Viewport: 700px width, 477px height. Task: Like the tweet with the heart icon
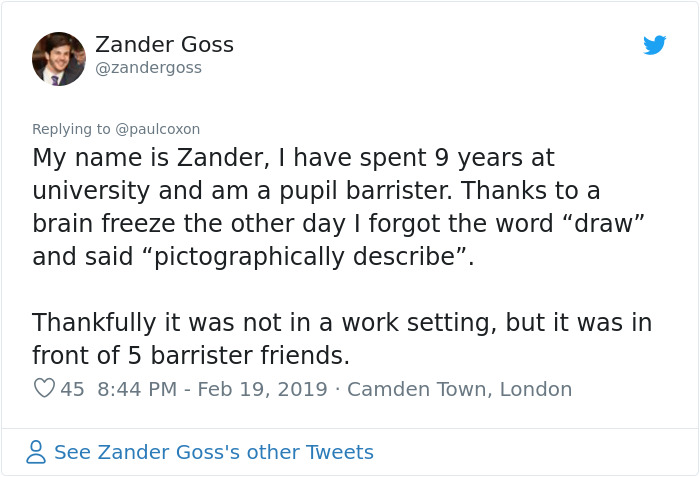point(44,389)
